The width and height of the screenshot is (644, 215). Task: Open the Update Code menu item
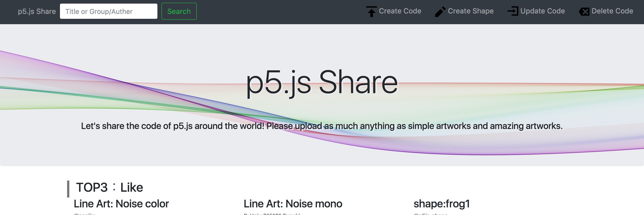542,11
